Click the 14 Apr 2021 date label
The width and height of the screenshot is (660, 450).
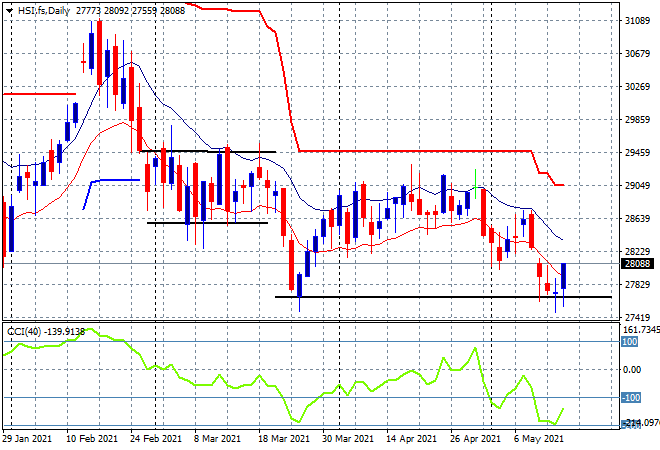[x=412, y=439]
